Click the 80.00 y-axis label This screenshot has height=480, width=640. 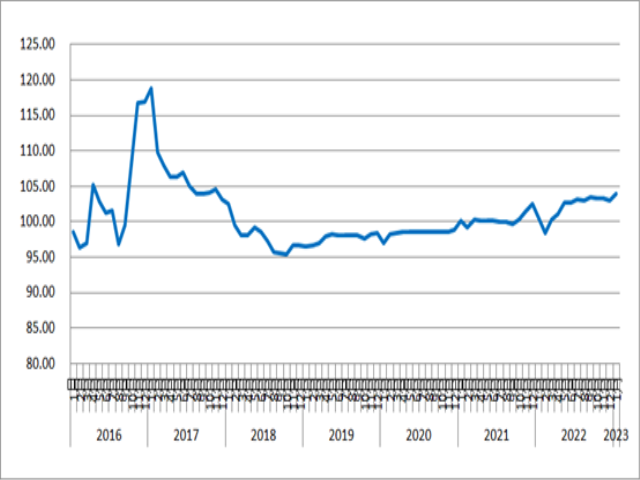click(40, 363)
